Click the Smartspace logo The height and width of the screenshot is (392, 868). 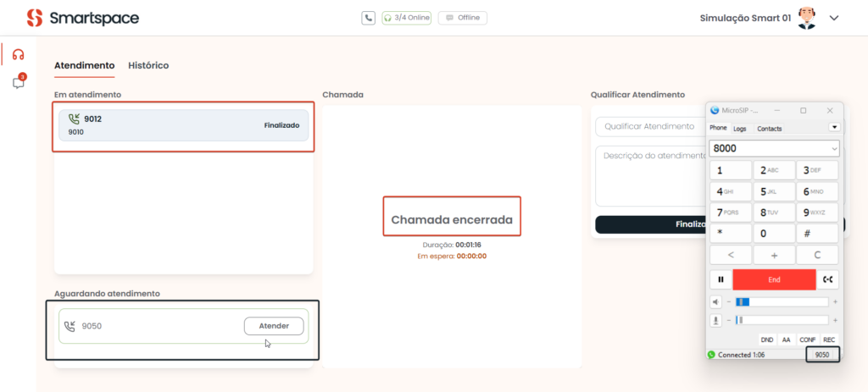(x=82, y=18)
